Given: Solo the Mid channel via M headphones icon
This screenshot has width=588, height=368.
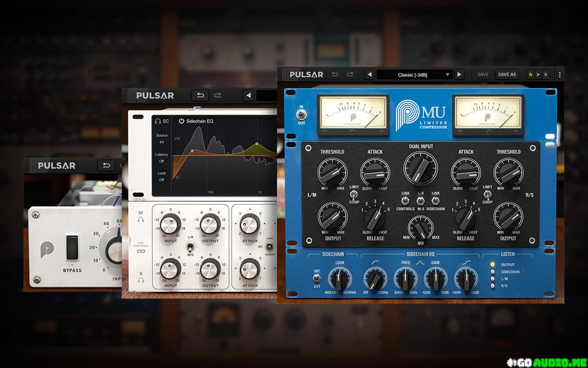Looking at the screenshot, I should pos(141,220).
